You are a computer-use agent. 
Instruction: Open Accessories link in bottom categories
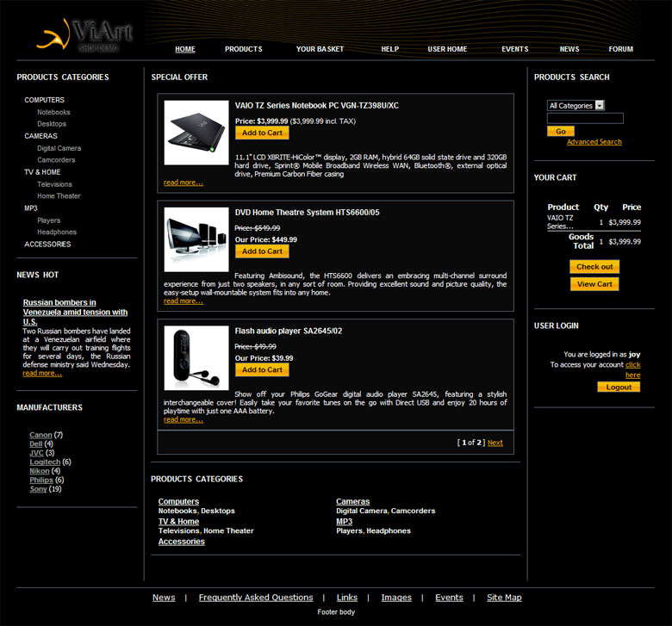tap(181, 542)
